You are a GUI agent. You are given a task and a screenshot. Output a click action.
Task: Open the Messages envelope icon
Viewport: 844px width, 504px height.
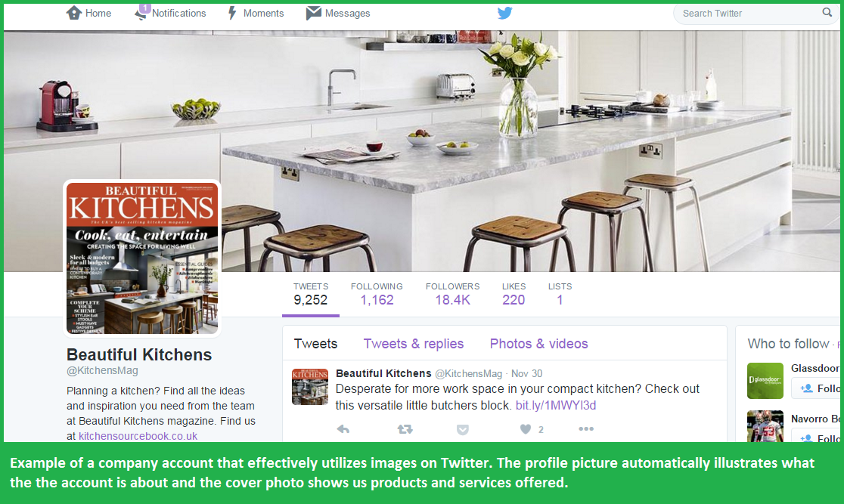[x=313, y=13]
